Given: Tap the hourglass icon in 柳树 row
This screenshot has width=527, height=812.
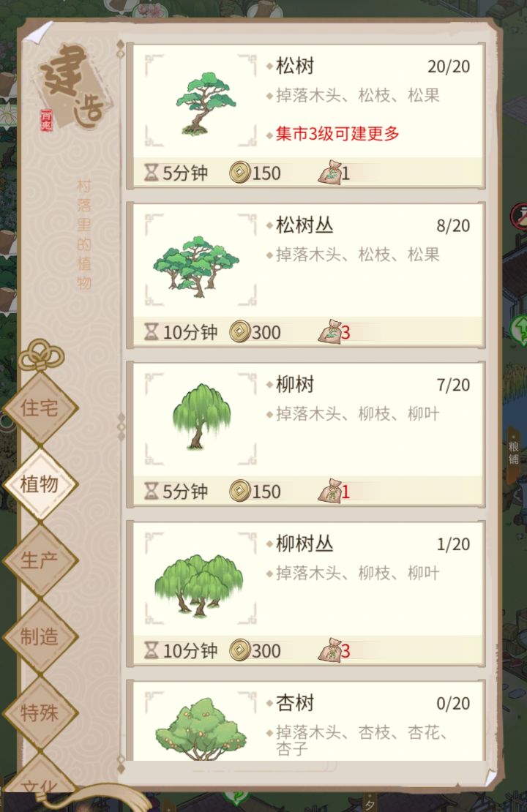Looking at the screenshot, I should pyautogui.click(x=152, y=491).
